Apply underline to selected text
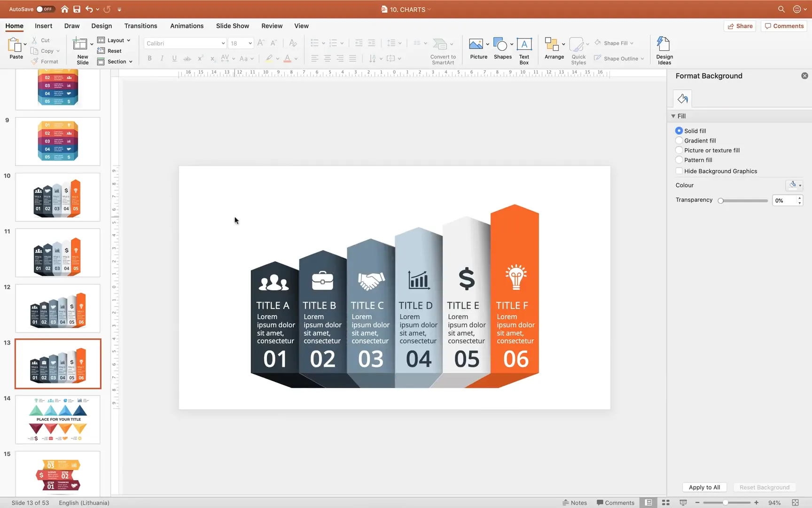This screenshot has width=812, height=508. pos(174,58)
